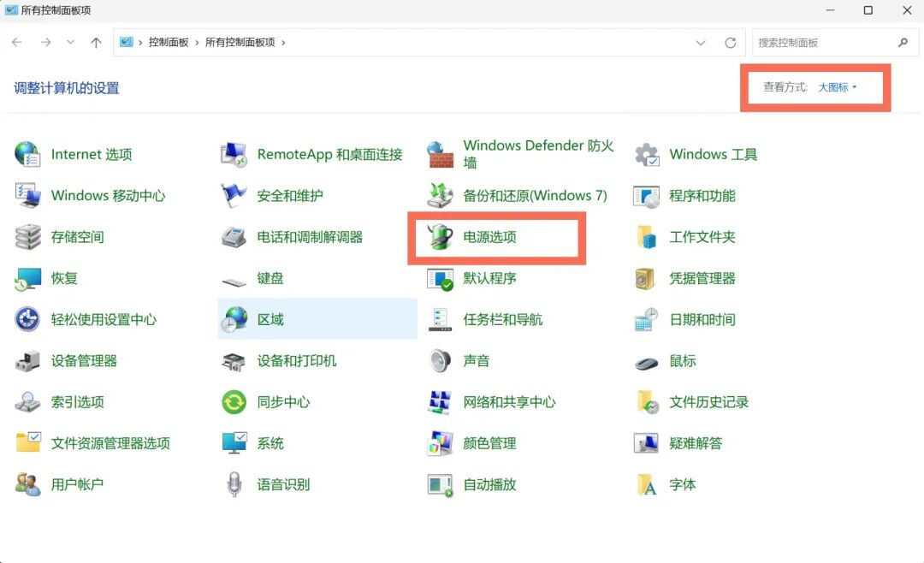Click the green 同步中心 icon
Image resolution: width=924 pixels, height=563 pixels.
234,402
